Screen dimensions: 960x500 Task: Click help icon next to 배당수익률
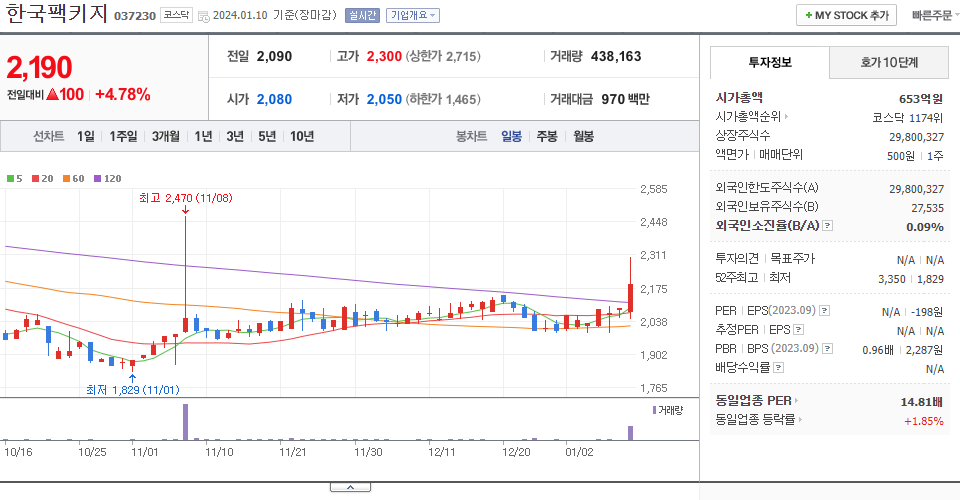(779, 368)
